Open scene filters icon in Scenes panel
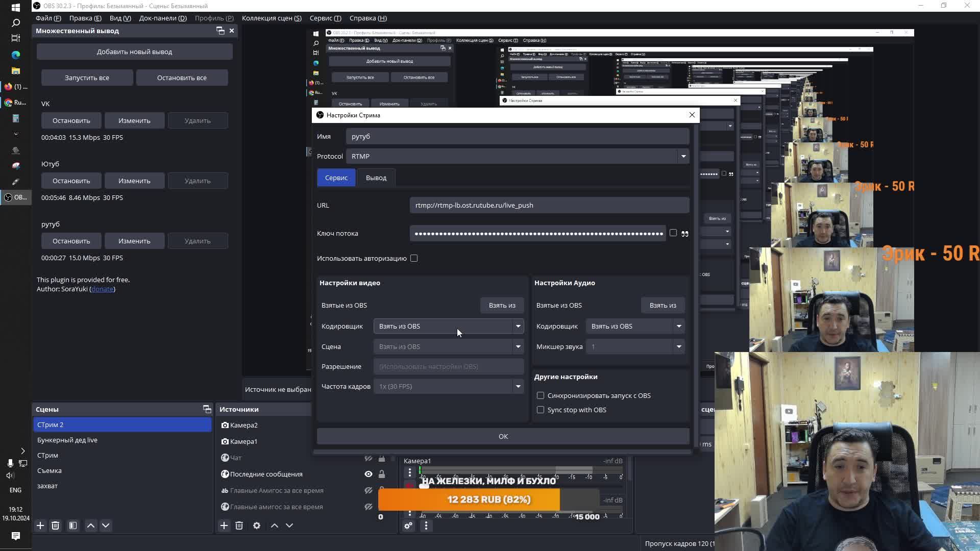The width and height of the screenshot is (980, 551). coord(73,525)
